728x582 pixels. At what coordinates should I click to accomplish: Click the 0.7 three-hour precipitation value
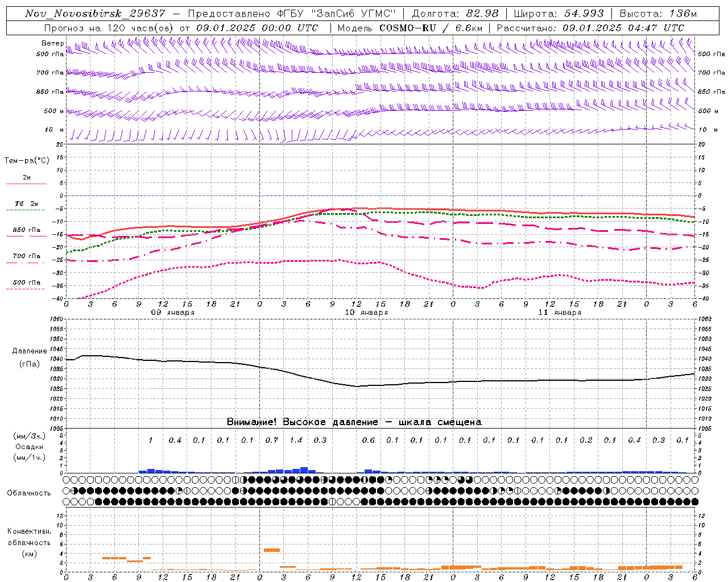[272, 440]
